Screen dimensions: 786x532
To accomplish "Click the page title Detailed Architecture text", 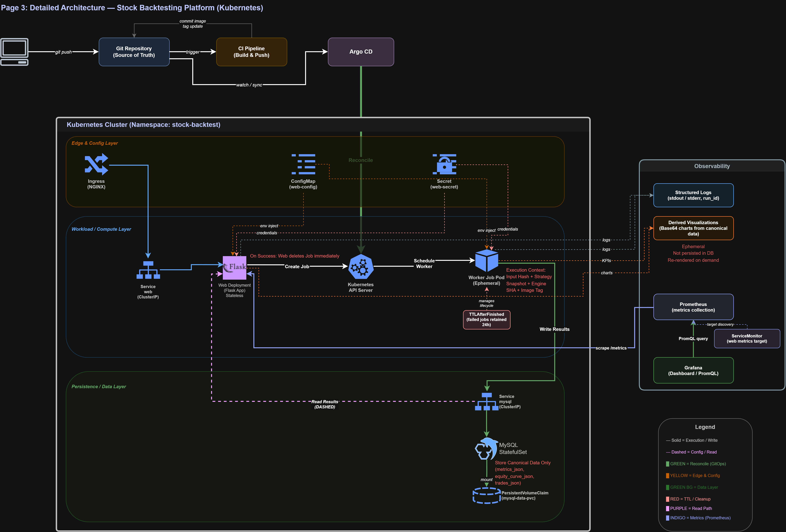I will tap(132, 8).
